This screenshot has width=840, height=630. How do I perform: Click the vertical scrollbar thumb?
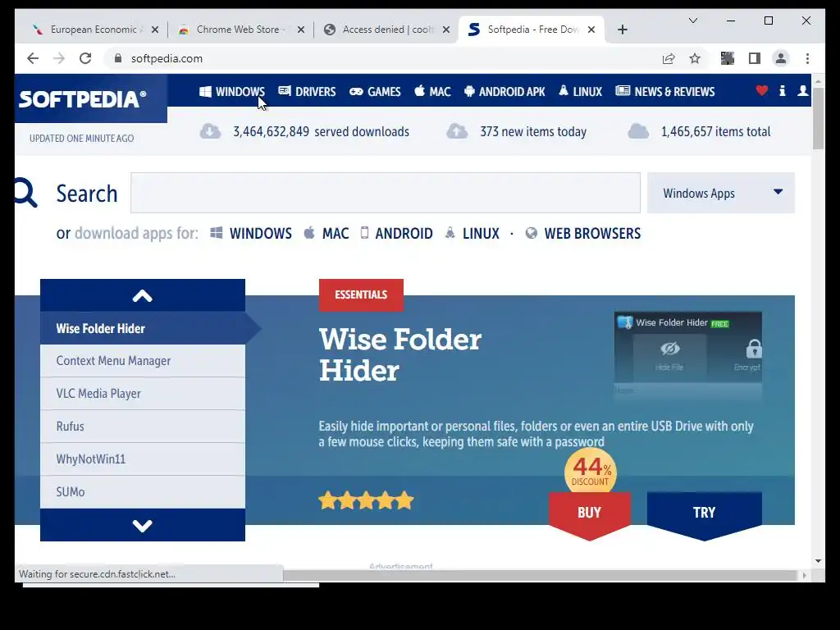818,118
